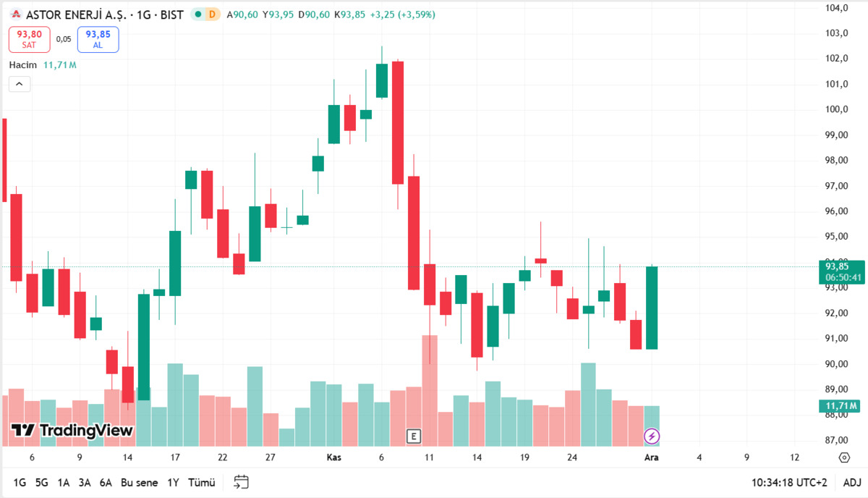The width and height of the screenshot is (868, 498).
Task: Open the time zone menu UTC+2
Action: coord(789,482)
